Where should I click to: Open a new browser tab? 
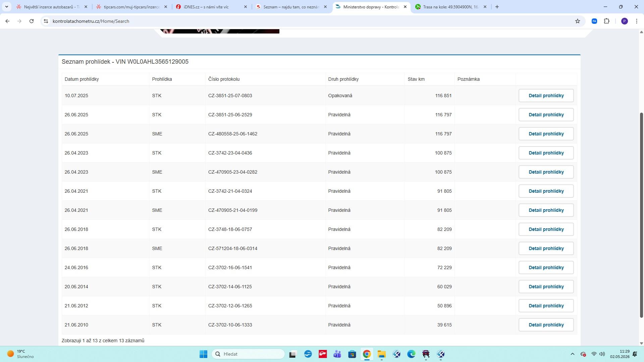pos(497,7)
